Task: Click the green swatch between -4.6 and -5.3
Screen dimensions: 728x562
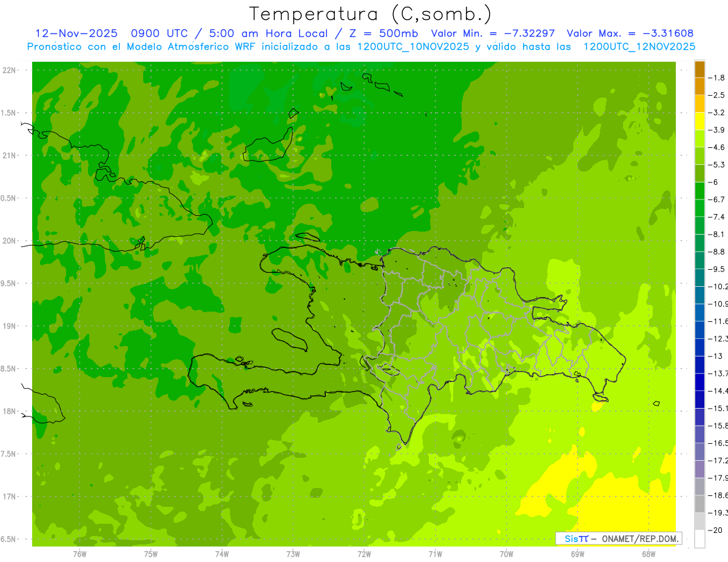Action: (x=699, y=156)
